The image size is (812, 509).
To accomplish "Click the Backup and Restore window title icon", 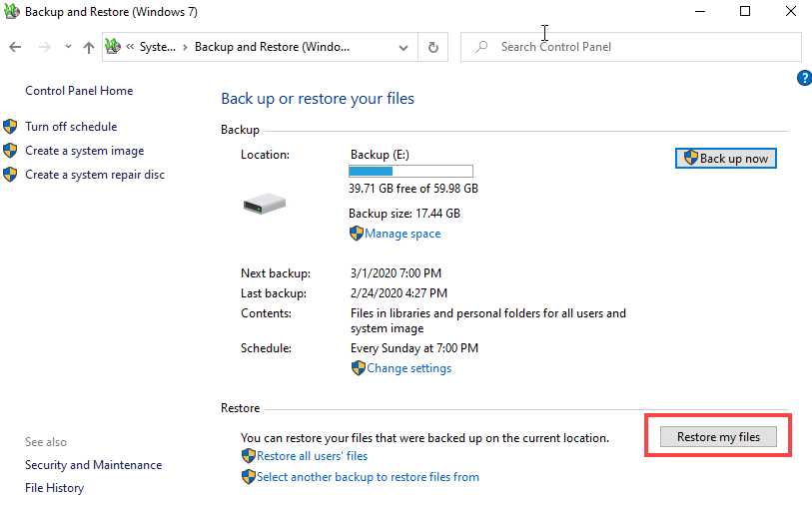I will tap(11, 12).
